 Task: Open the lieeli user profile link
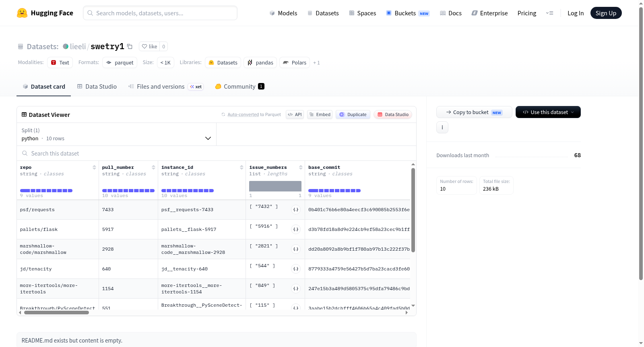(x=78, y=46)
